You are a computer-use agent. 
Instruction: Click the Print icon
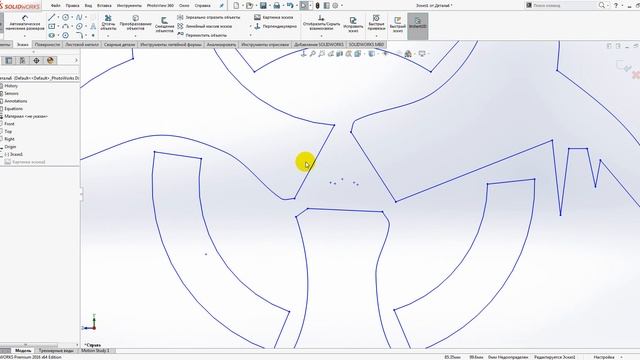[x=277, y=6]
